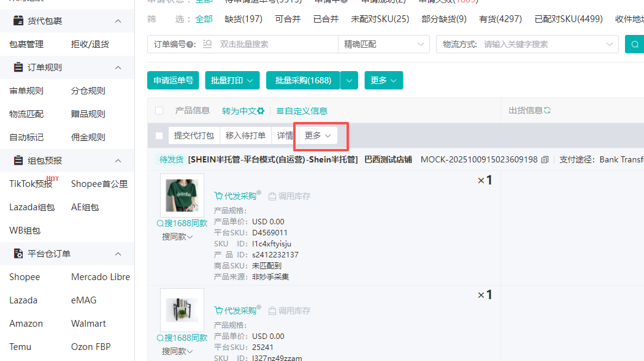644x361 pixels.
Task: Open the 物流方式 search dropdown
Action: pos(527,44)
